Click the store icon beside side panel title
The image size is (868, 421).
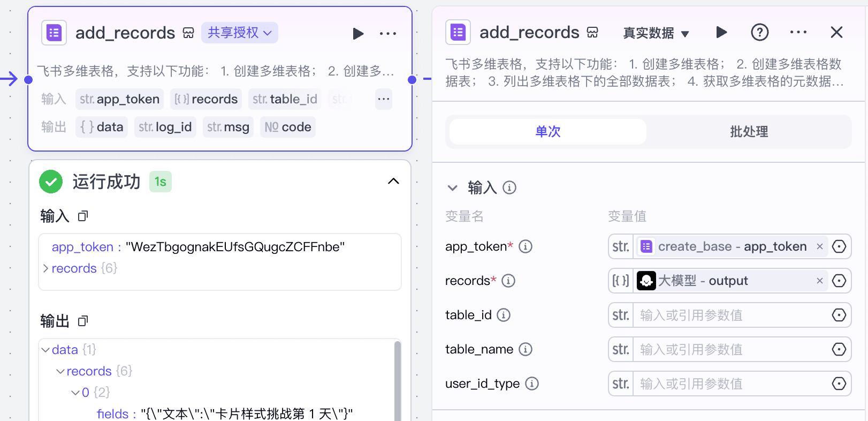pyautogui.click(x=592, y=33)
